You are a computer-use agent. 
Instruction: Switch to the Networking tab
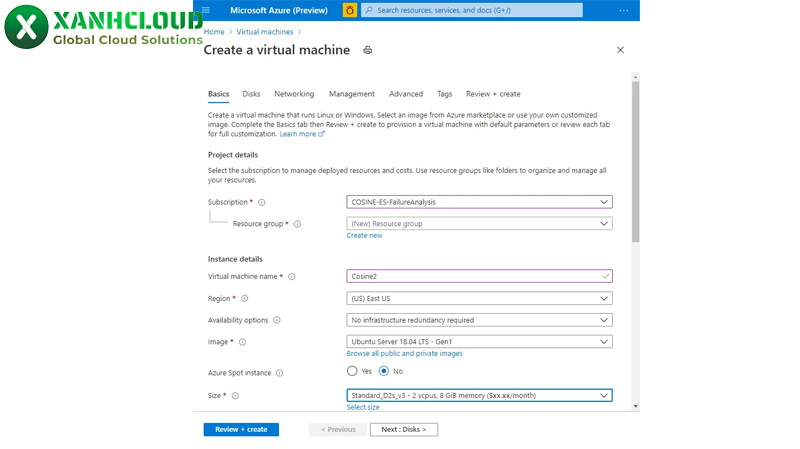(x=294, y=94)
